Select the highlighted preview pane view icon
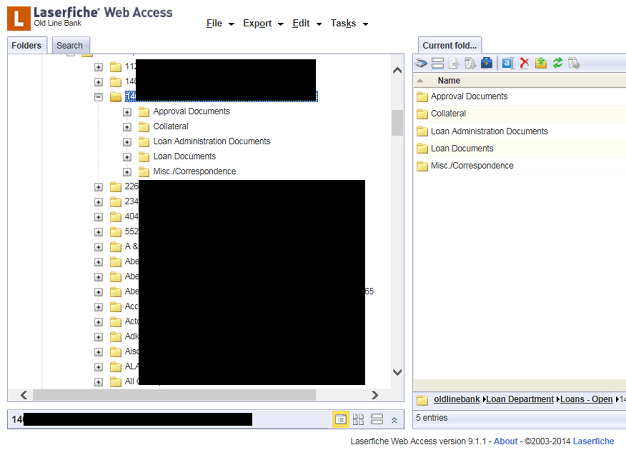 pos(341,419)
